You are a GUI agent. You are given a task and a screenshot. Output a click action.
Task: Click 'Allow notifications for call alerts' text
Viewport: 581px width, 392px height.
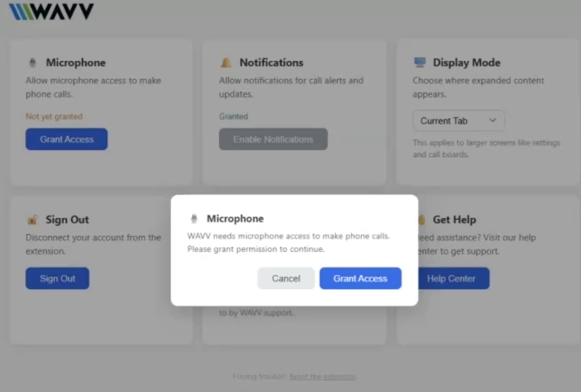(x=291, y=87)
